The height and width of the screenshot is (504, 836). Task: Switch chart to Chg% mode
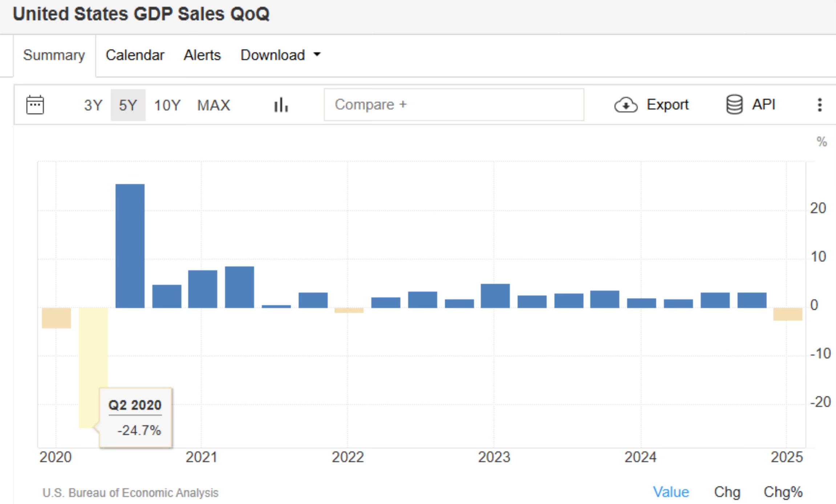[783, 492]
